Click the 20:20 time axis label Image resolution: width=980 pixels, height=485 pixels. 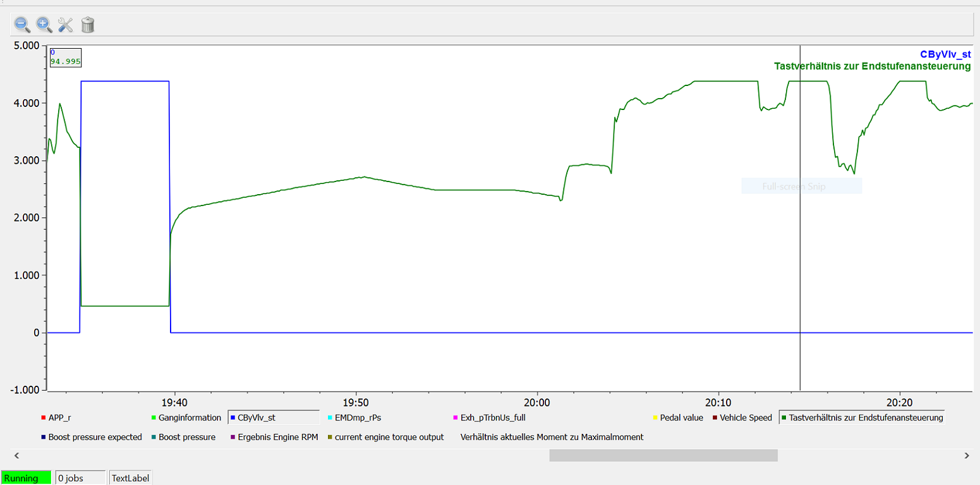pos(899,403)
